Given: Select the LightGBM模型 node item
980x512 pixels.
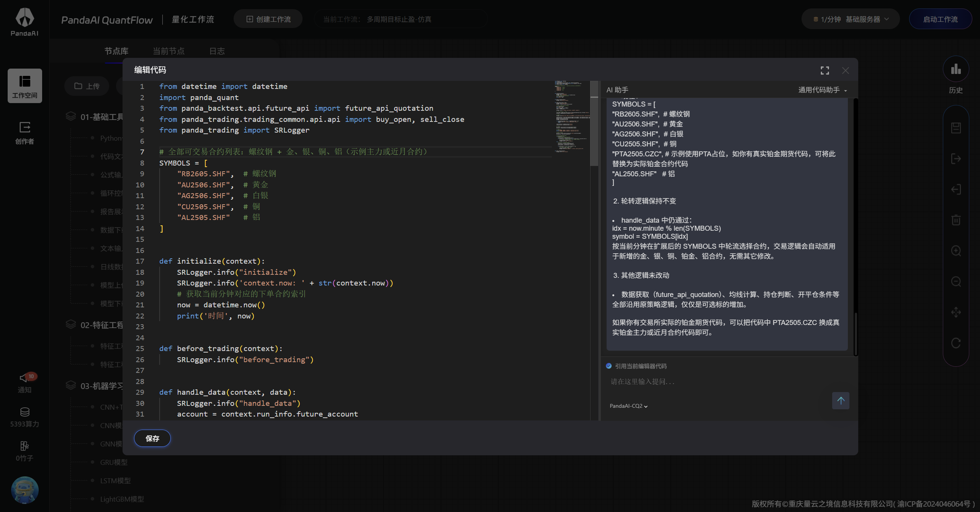Looking at the screenshot, I should pyautogui.click(x=122, y=499).
